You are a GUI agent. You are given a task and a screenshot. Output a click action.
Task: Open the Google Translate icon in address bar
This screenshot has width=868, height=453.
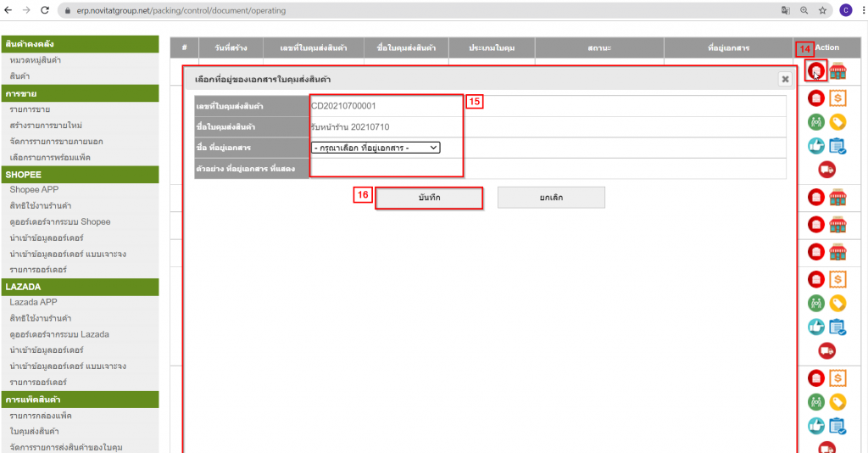point(786,11)
